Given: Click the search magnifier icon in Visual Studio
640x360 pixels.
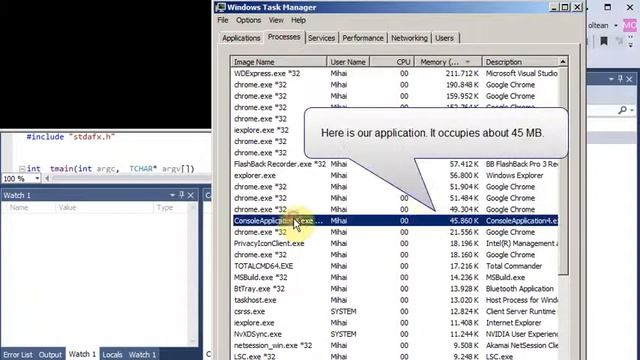Looking at the screenshot, I should pos(622,110).
